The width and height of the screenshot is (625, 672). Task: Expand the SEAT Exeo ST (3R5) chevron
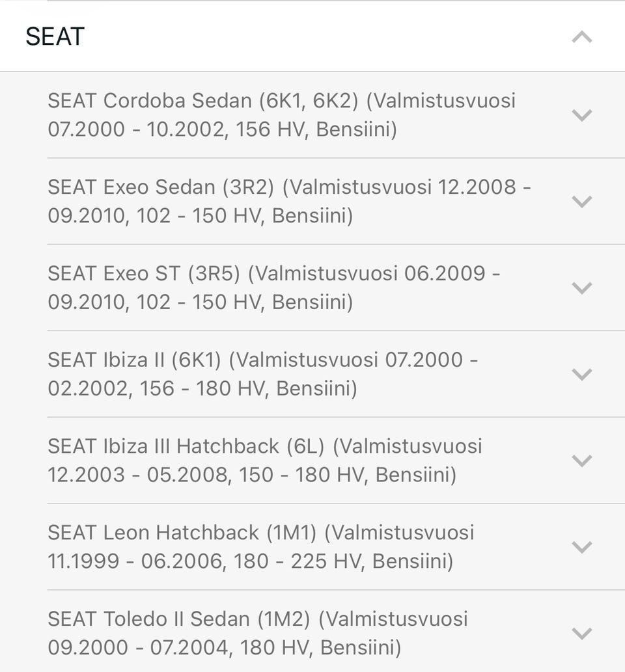[581, 288]
